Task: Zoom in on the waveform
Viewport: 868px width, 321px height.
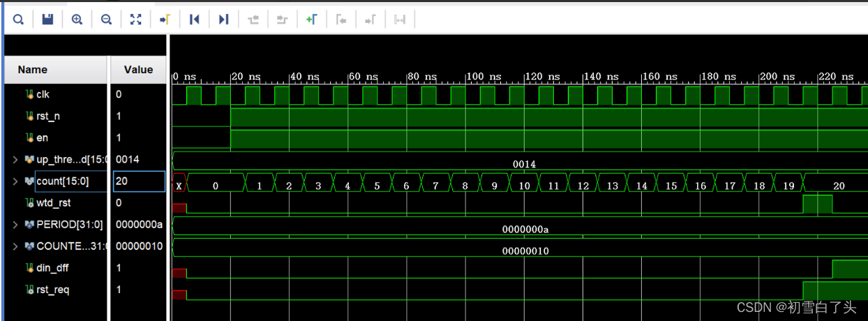Action: pyautogui.click(x=77, y=20)
